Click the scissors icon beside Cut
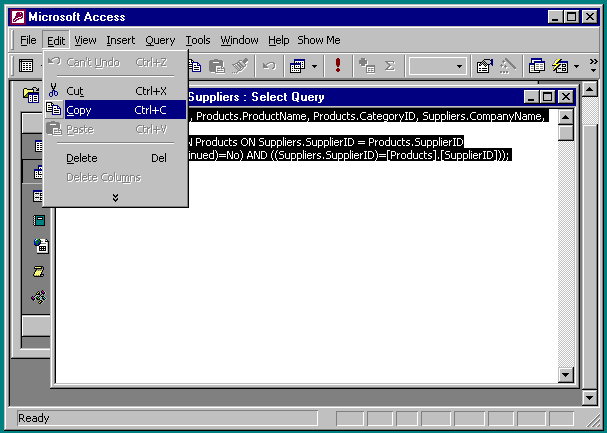The image size is (607, 433). click(x=53, y=91)
